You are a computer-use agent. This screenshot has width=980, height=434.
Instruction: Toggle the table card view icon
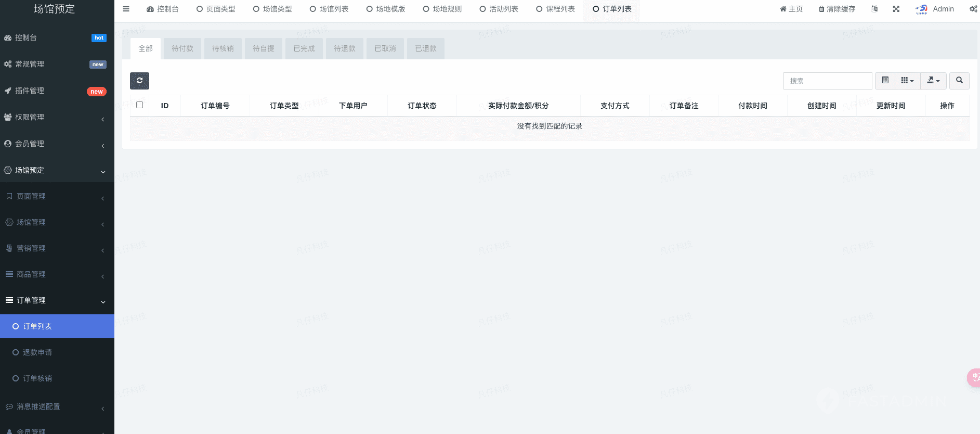[885, 81]
